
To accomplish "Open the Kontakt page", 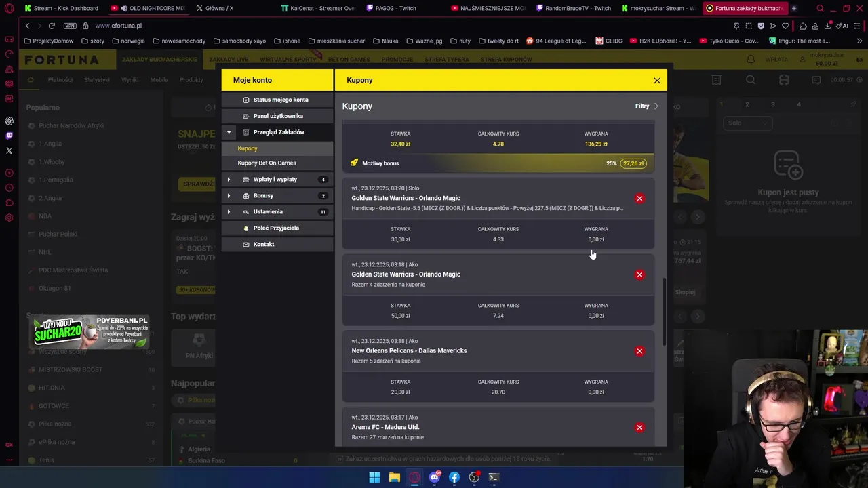I will click(277, 245).
